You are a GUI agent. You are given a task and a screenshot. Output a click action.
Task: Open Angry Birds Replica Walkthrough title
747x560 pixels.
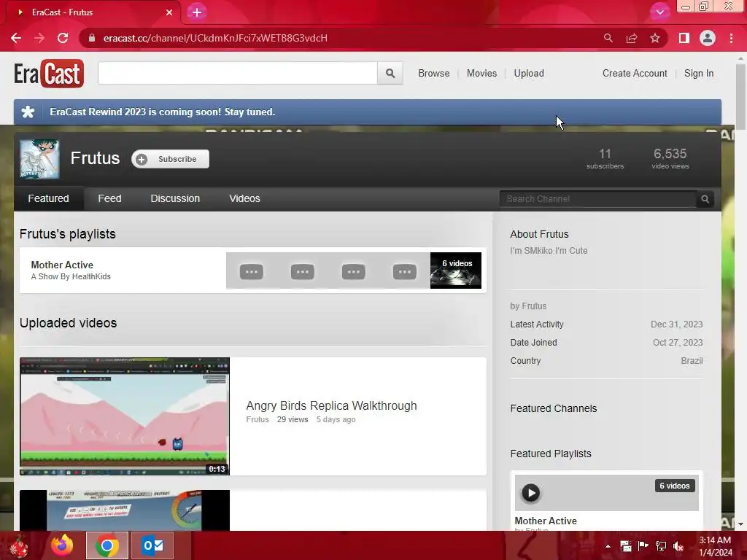[x=331, y=405]
